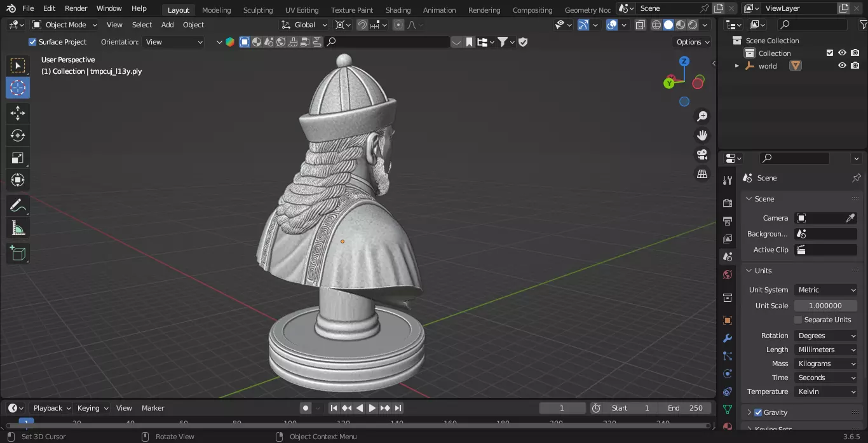Open the Rotation Degrees dropdown
Image resolution: width=868 pixels, height=443 pixels.
pos(826,336)
